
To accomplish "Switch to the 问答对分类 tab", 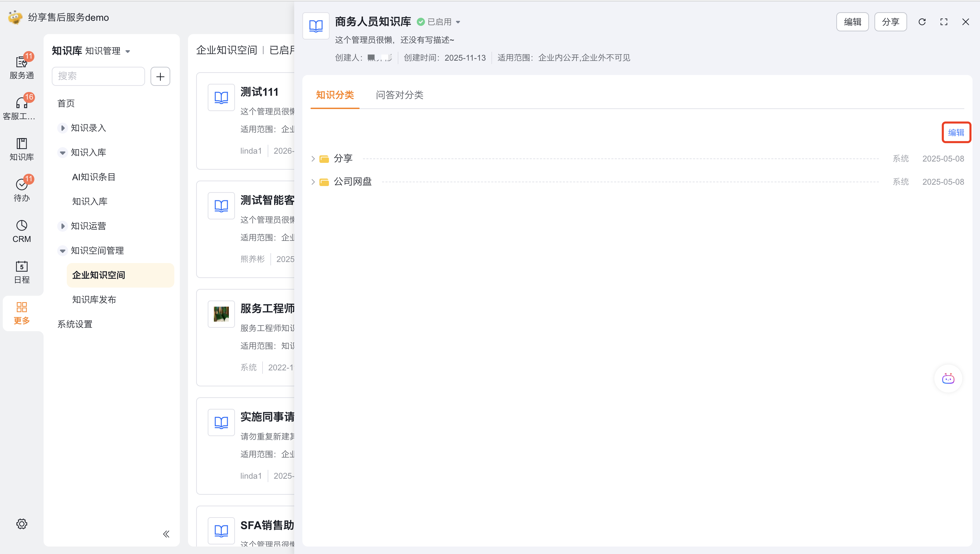I will [399, 95].
